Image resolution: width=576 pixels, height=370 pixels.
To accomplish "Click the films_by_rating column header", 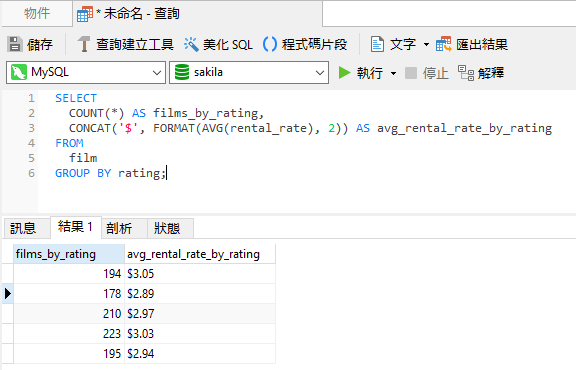I will pos(69,254).
